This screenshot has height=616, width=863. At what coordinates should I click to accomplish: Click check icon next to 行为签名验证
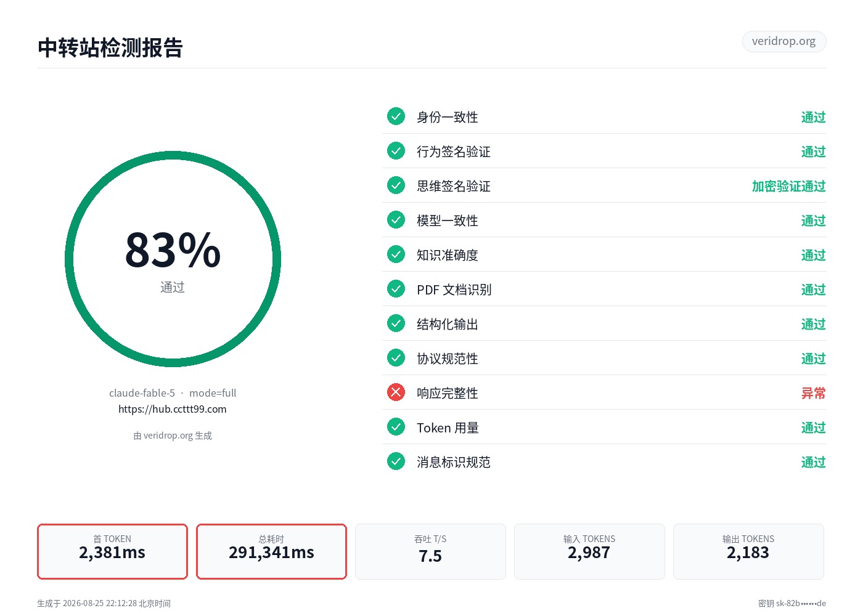coord(396,151)
